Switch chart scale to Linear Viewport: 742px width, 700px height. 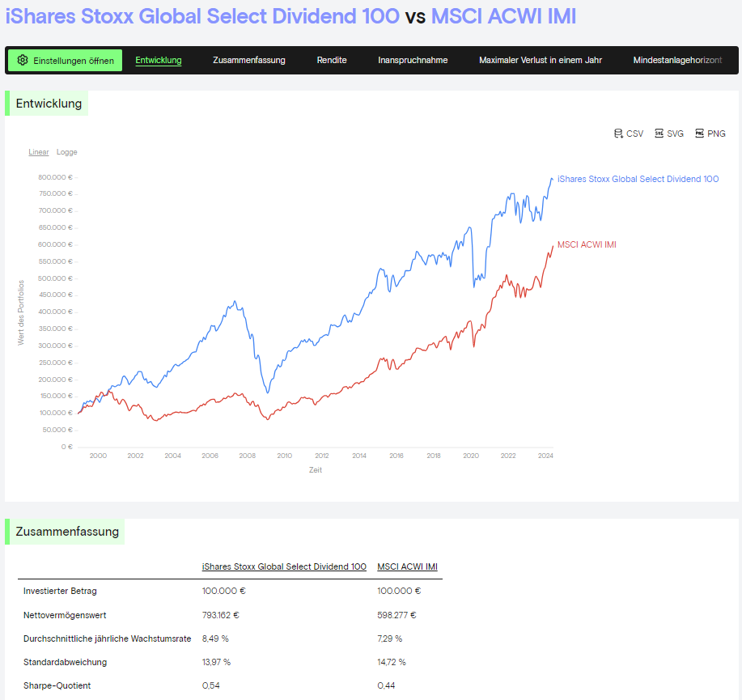pyautogui.click(x=39, y=152)
